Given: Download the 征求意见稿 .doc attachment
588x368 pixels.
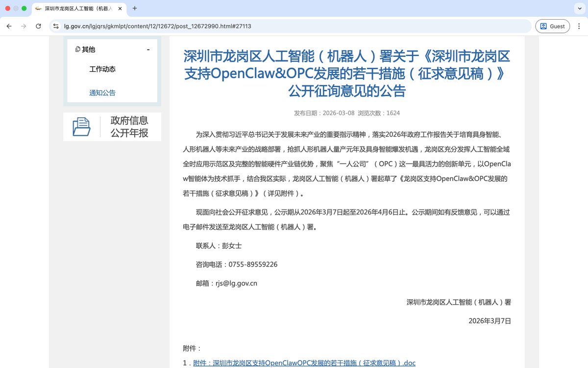Looking at the screenshot, I should [x=304, y=363].
